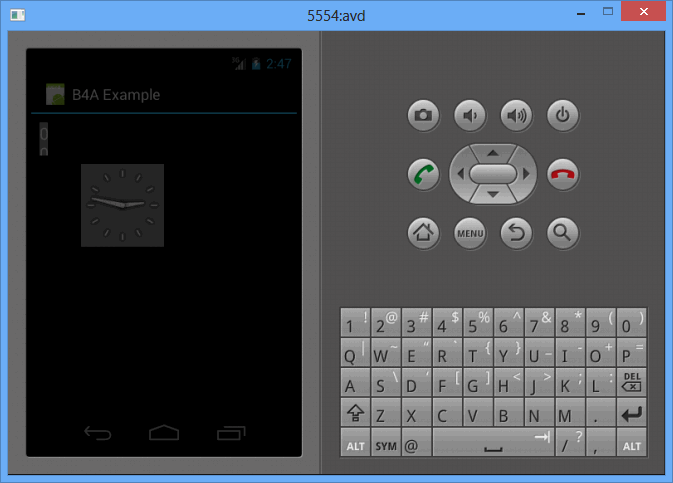Viewport: 673px width, 483px height.
Task: Tap the on-screen home navigation icon
Action: 164,432
